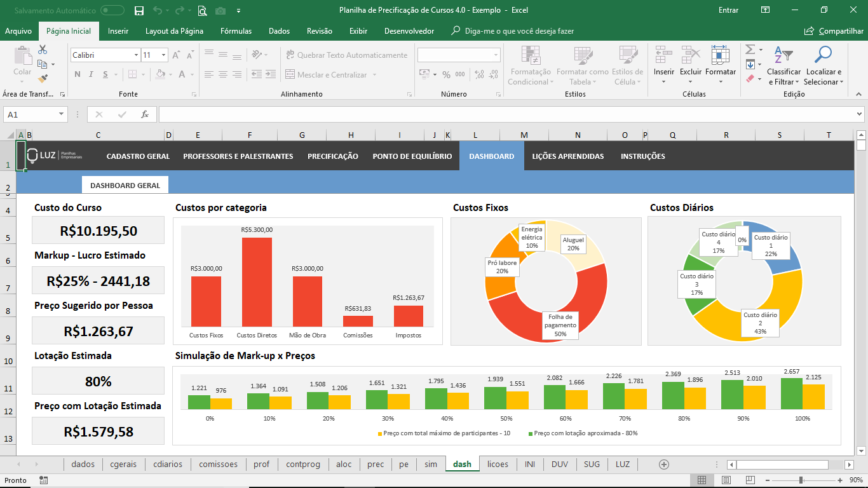The width and height of the screenshot is (868, 488).
Task: Click the Entrar link in title bar
Action: click(x=728, y=10)
